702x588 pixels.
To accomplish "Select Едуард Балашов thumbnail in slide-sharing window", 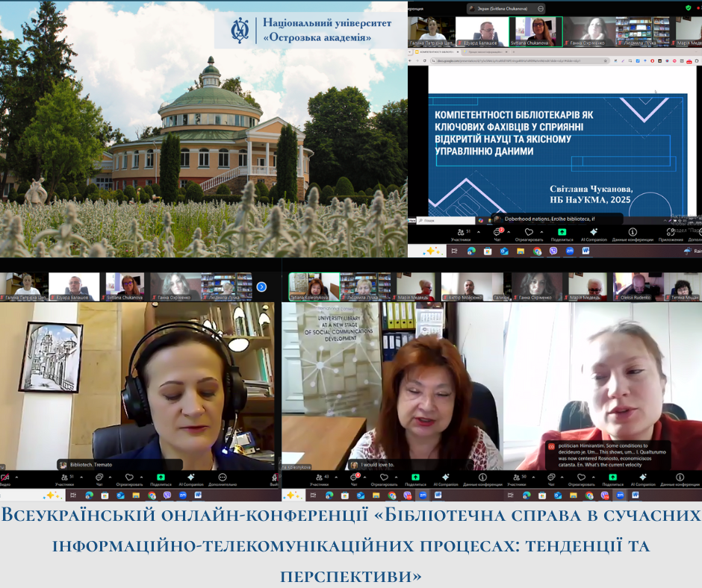I will [x=482, y=31].
